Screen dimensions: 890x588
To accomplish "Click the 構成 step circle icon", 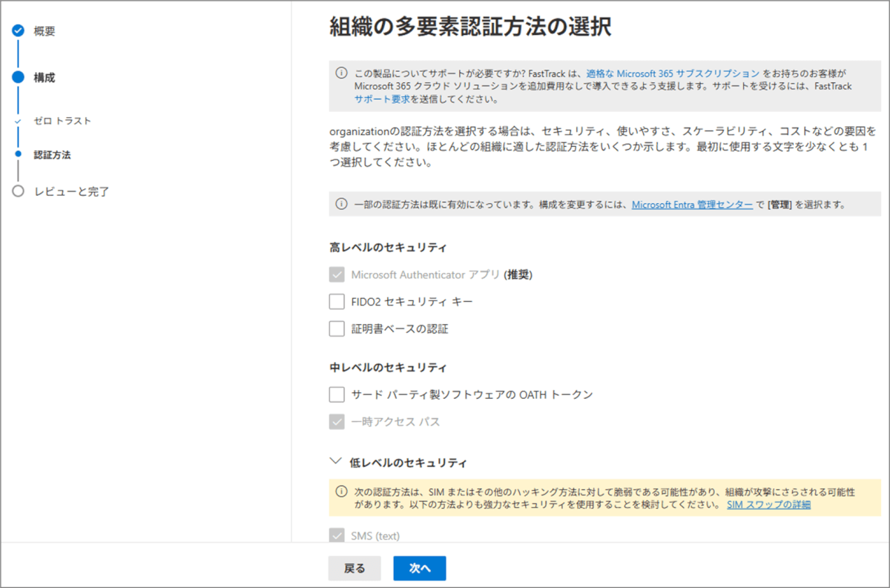I will (x=19, y=77).
